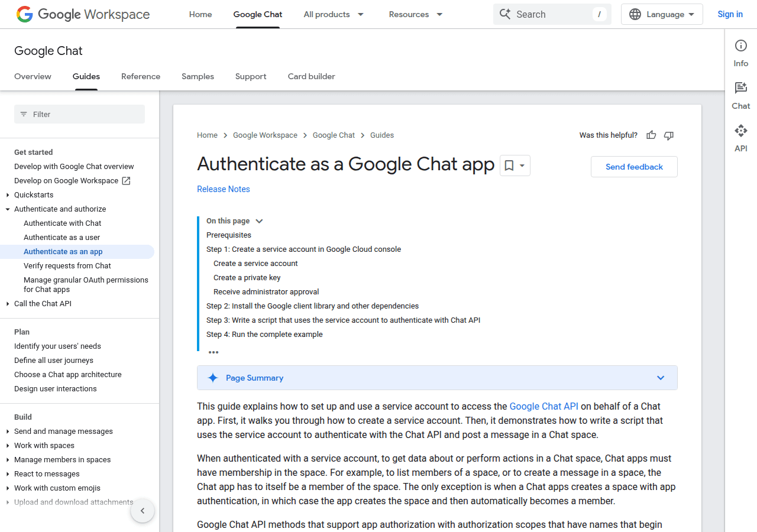Viewport: 757px width, 532px height.
Task: Click the slash shortcut key in search box
Action: pos(600,14)
